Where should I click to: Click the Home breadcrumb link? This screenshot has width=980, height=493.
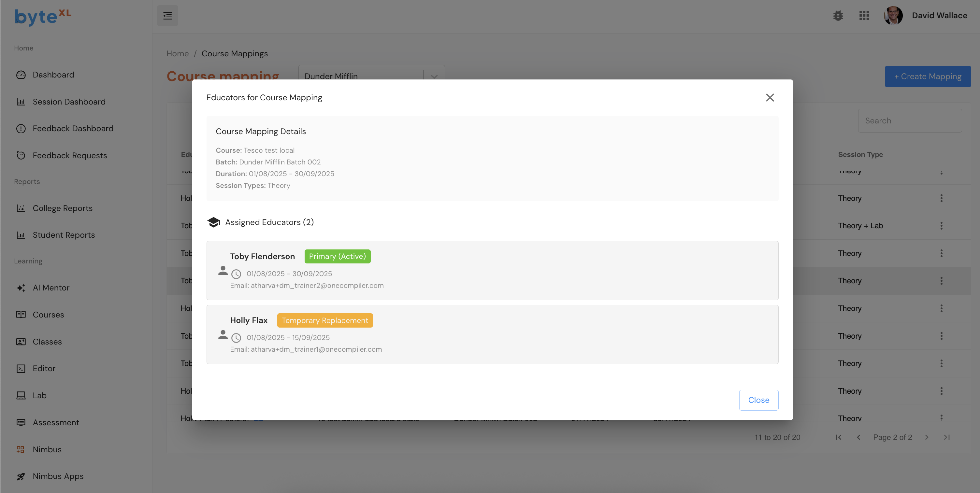(177, 54)
